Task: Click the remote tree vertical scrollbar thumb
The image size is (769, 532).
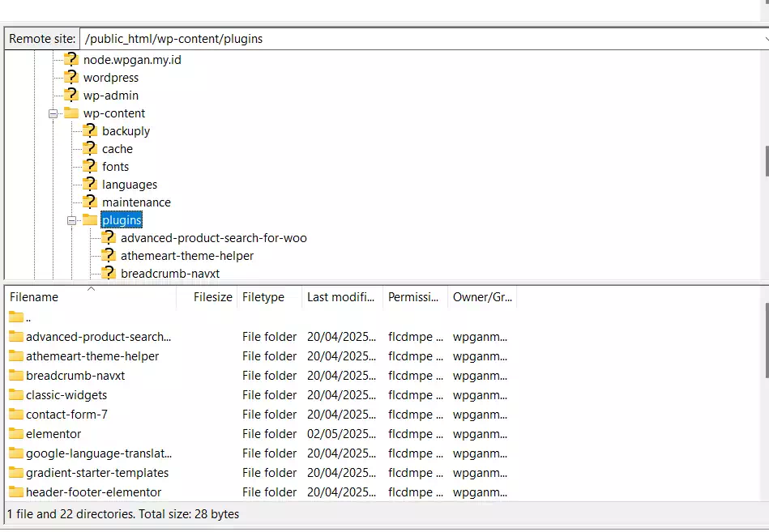Action: pyautogui.click(x=767, y=160)
